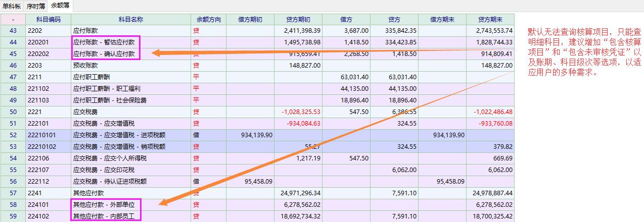Screen dimensions: 644x222
Task: Switch to the 单科帐 tab
Action: pos(12,6)
